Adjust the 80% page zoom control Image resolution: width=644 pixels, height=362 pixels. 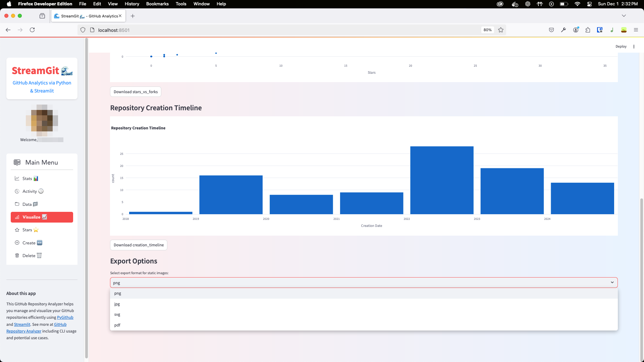click(487, 30)
